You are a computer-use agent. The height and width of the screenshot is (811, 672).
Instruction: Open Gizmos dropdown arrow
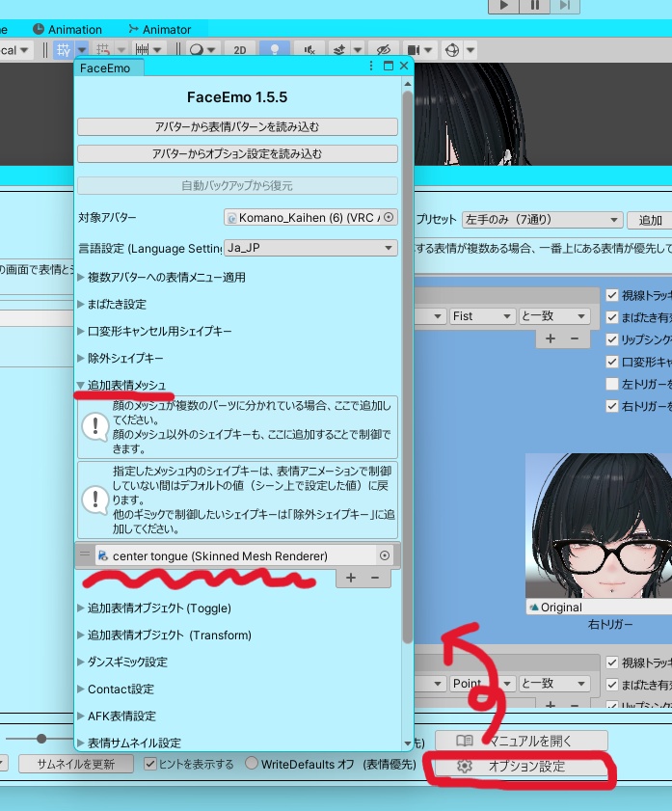[x=470, y=49]
